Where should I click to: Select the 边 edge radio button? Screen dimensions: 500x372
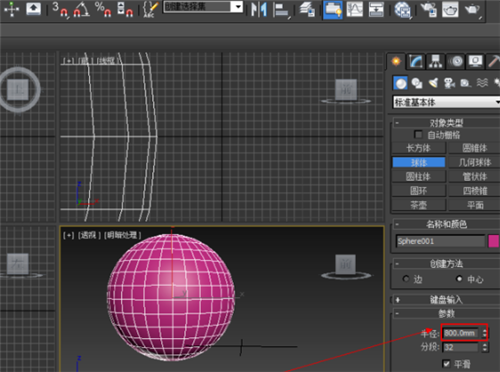406,278
